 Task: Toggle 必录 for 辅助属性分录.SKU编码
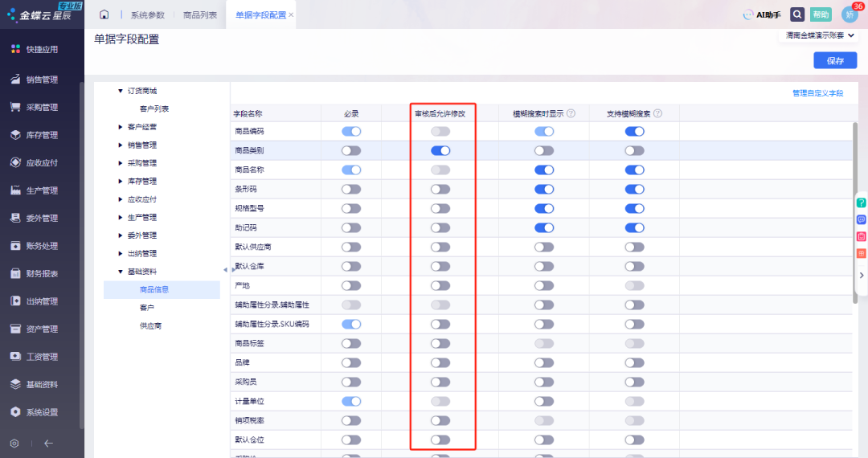click(351, 324)
